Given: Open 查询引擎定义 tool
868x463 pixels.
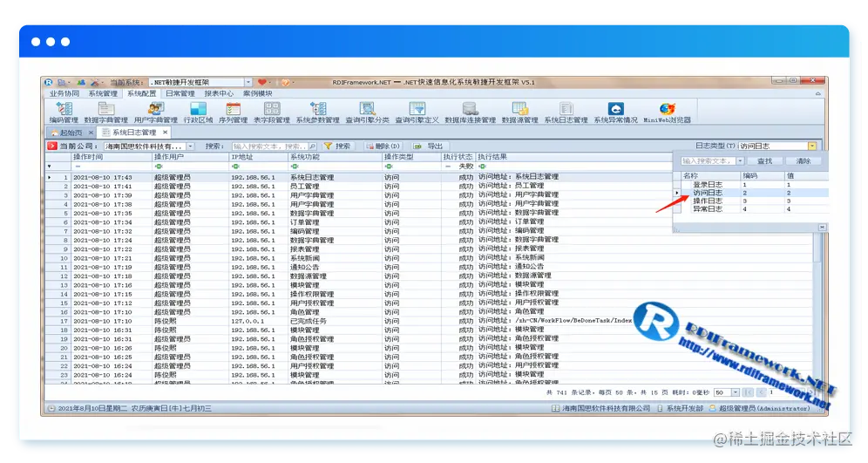Looking at the screenshot, I should tap(417, 112).
